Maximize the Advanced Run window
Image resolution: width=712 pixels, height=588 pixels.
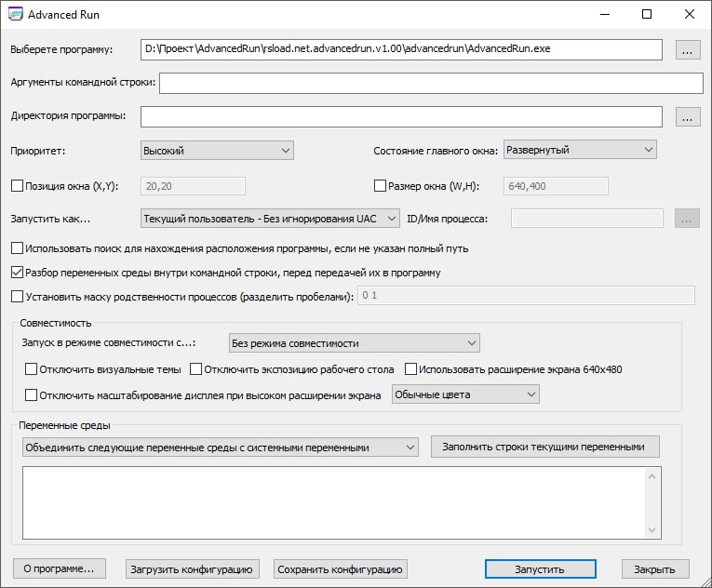coord(647,14)
